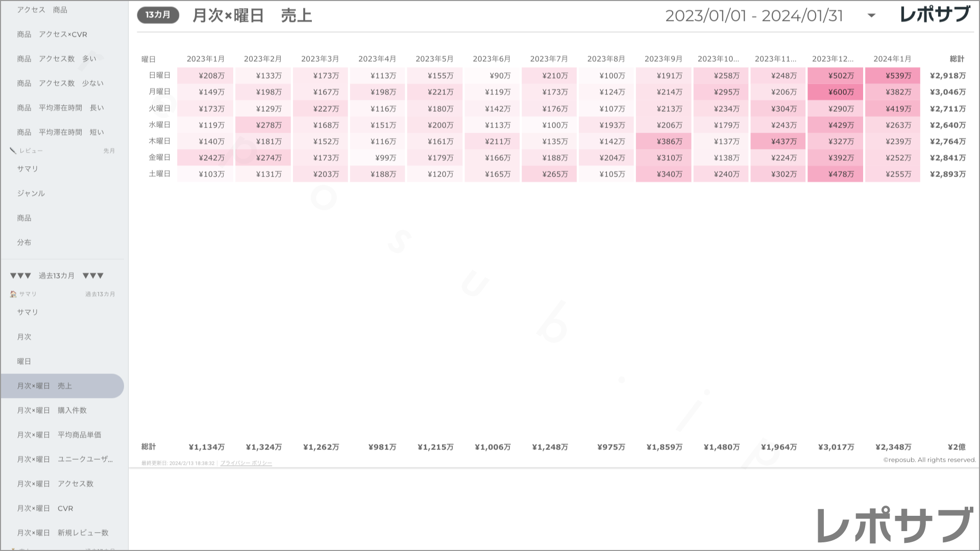Open 商品 アクセス数 少ない page
980x551 pixels.
click(60, 83)
